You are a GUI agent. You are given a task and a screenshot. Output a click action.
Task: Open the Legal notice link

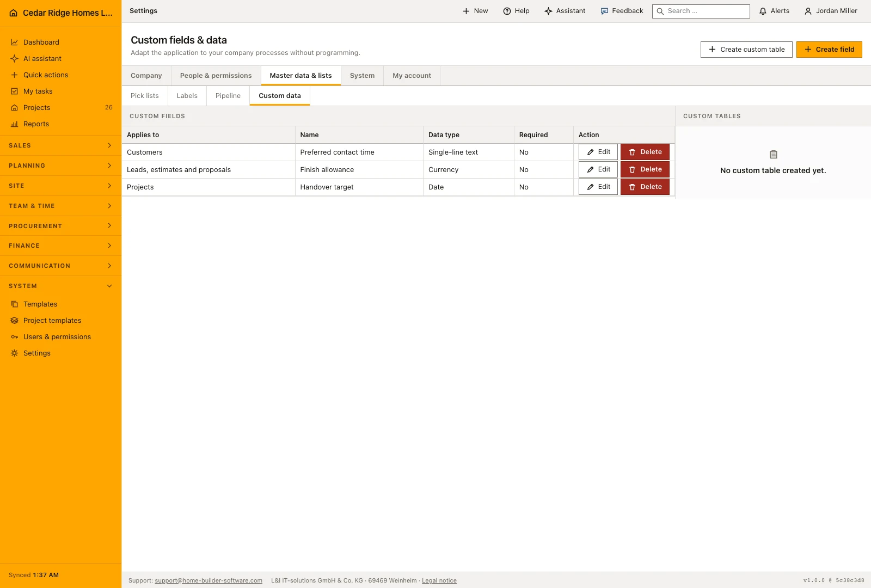coord(439,580)
